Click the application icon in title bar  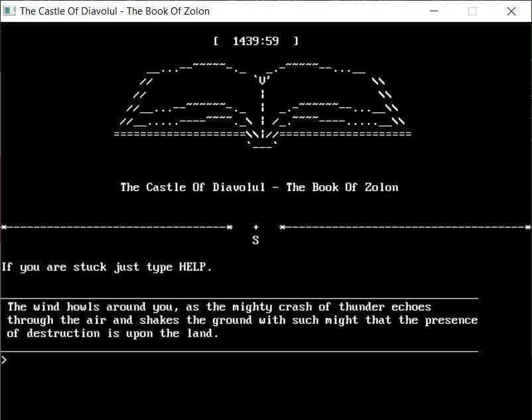[x=9, y=11]
